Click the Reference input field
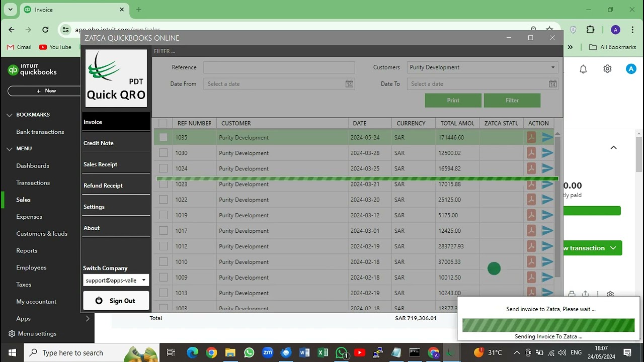 coord(279,67)
